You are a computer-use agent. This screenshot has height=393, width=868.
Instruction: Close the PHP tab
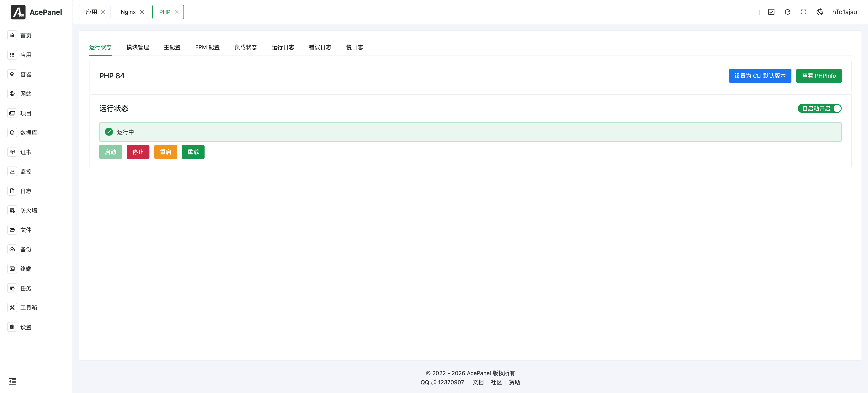point(177,12)
